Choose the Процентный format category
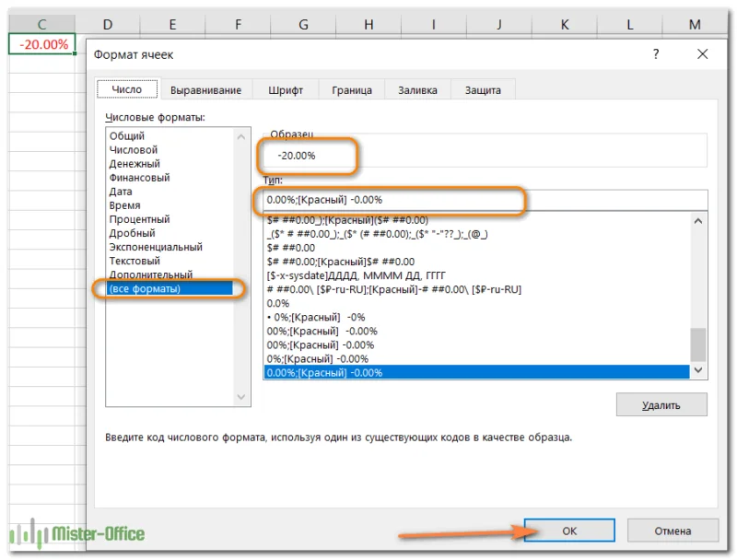The height and width of the screenshot is (560, 737). (139, 219)
